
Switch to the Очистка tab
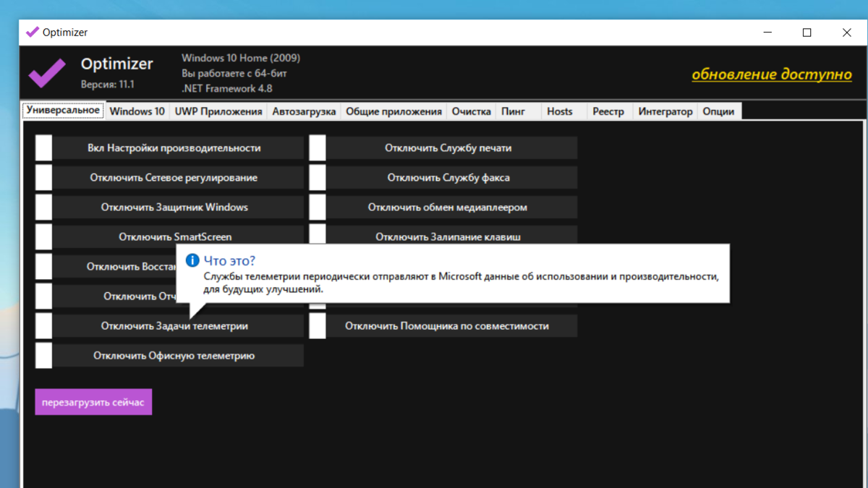472,111
